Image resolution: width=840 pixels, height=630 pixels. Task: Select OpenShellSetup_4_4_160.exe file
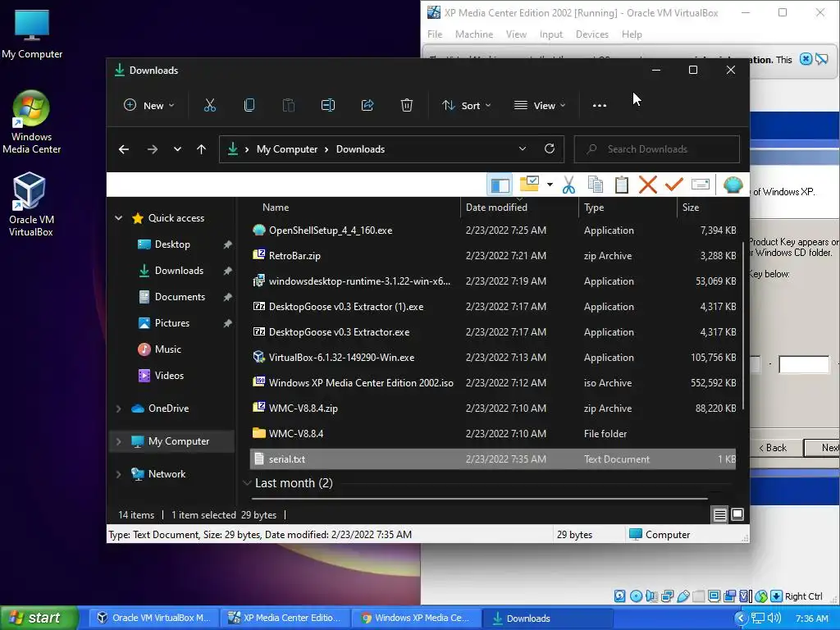[x=493, y=231]
